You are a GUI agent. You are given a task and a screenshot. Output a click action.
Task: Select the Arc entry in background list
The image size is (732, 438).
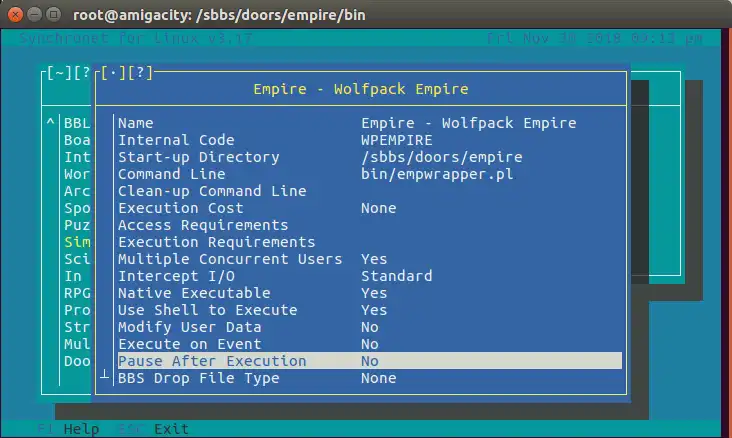[x=77, y=191]
